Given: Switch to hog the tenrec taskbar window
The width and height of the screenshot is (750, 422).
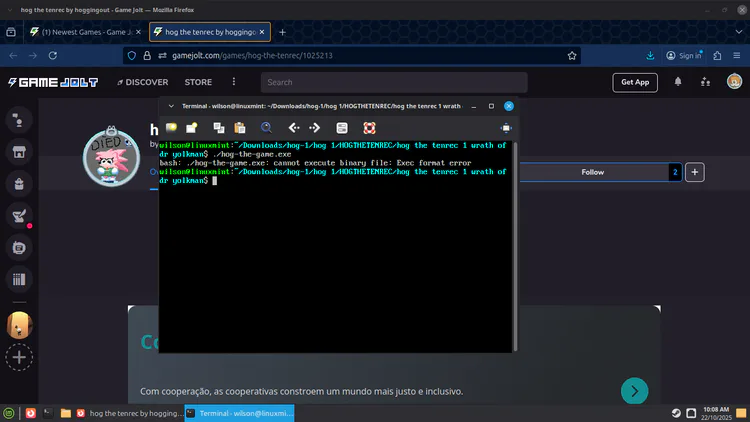Looking at the screenshot, I should [130, 413].
